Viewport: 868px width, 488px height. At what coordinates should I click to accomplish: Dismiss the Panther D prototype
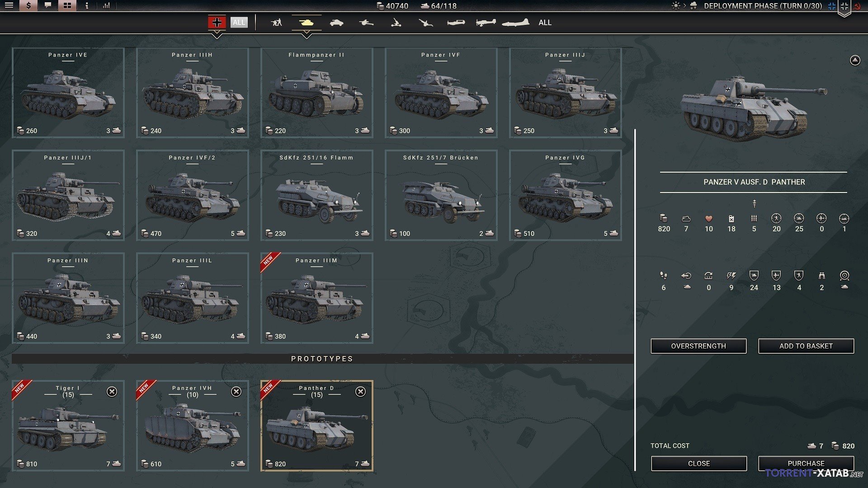tap(360, 391)
